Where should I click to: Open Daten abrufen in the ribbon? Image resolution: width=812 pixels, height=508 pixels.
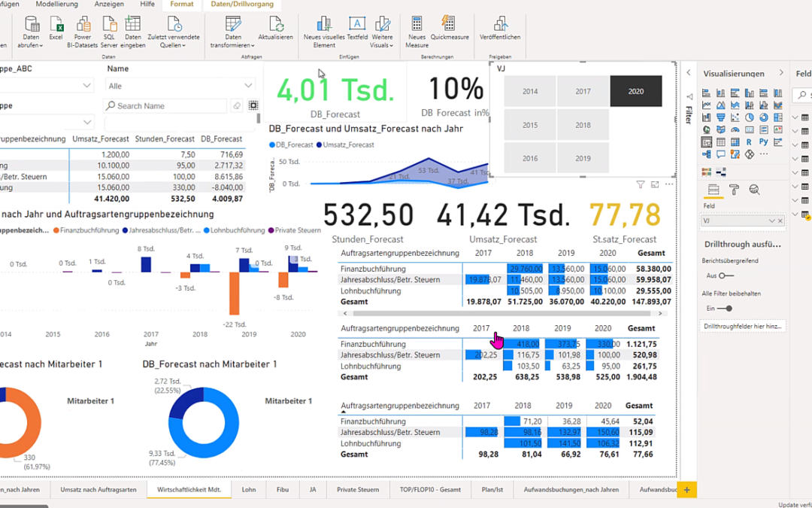[x=31, y=32]
